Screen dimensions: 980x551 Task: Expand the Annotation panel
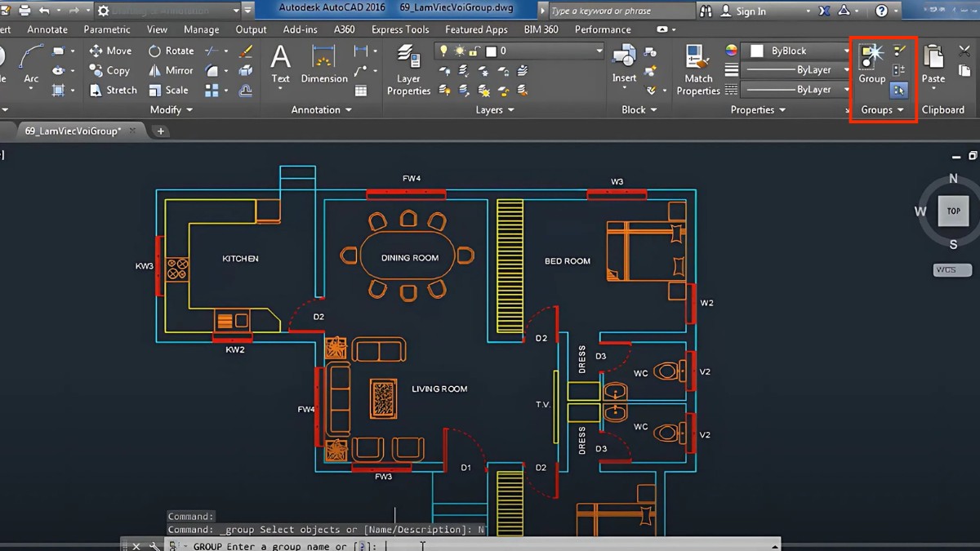[322, 109]
